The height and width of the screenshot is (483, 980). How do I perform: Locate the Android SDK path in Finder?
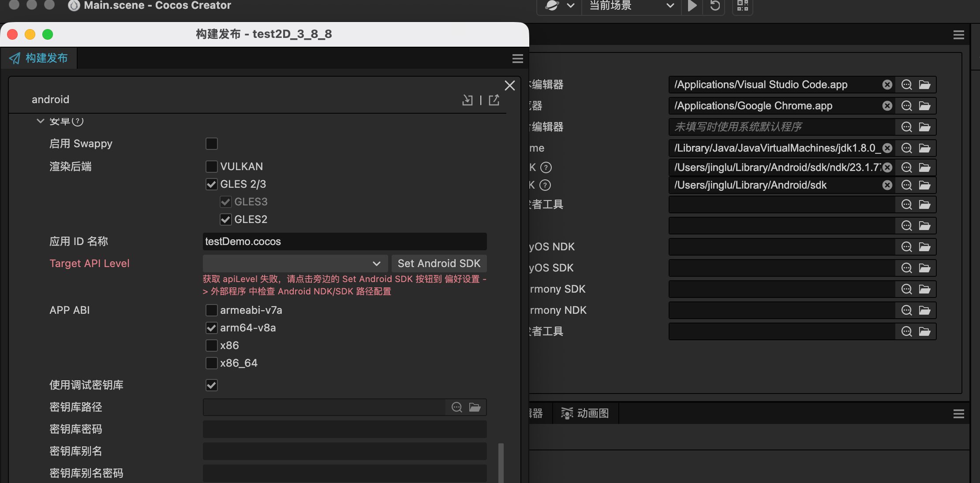click(906, 185)
